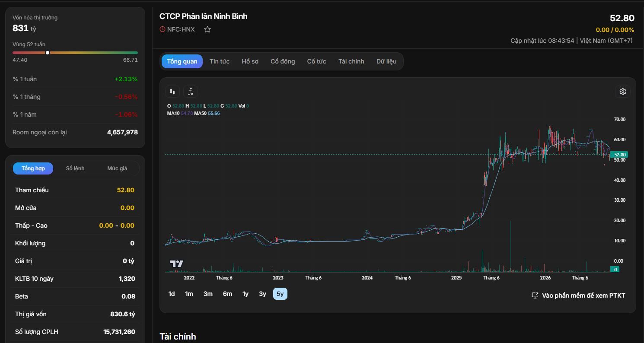Open chart settings gear icon

pos(623,92)
